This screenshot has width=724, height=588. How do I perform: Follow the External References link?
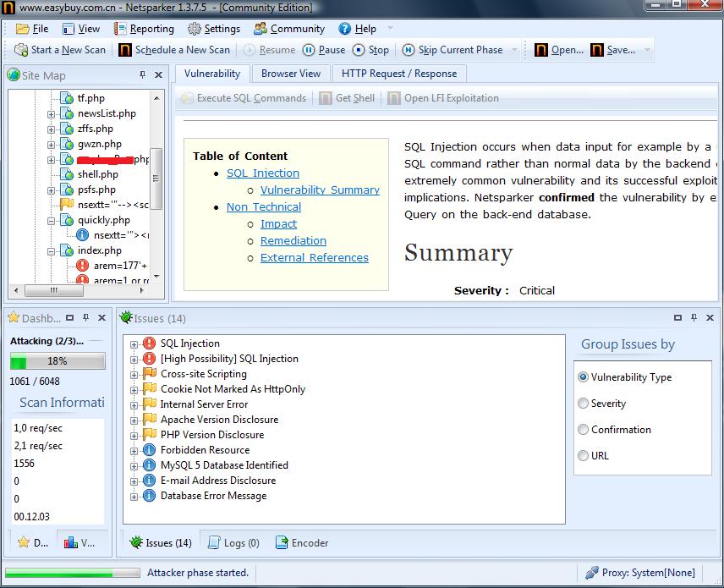(x=315, y=258)
